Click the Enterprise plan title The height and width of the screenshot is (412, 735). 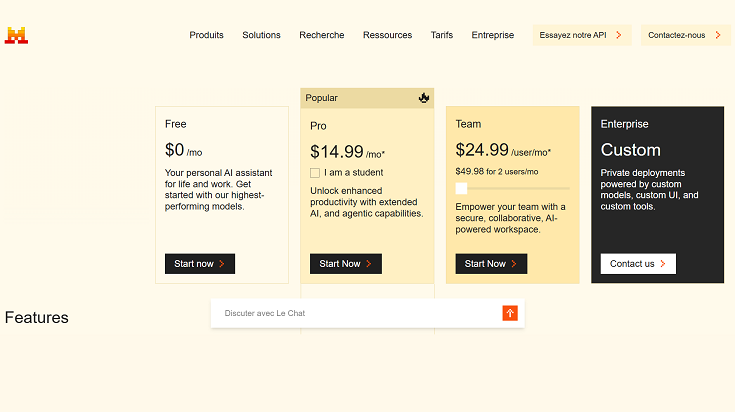(624, 124)
